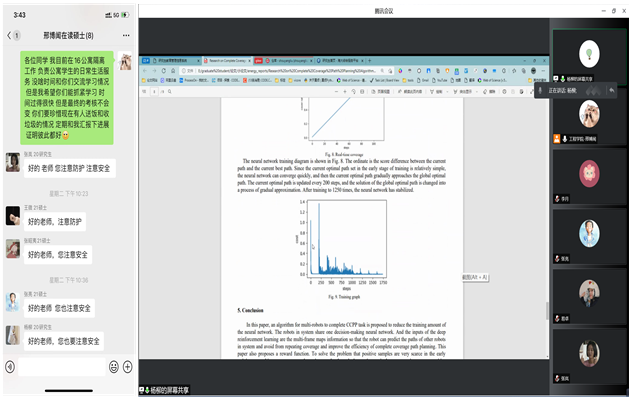Screen dimensions: 633x402
Task: Click the browser address bar in shared screen
Action: click(x=300, y=72)
